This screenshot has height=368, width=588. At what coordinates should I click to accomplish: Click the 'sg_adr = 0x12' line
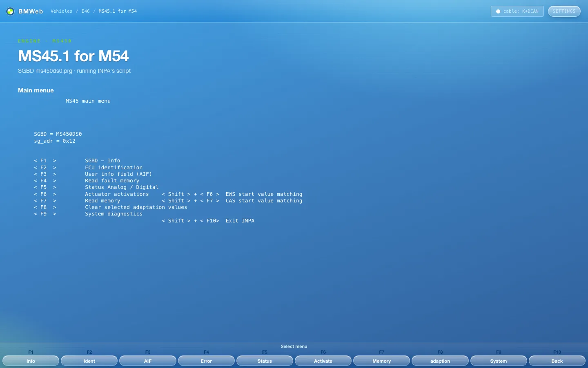pos(55,141)
